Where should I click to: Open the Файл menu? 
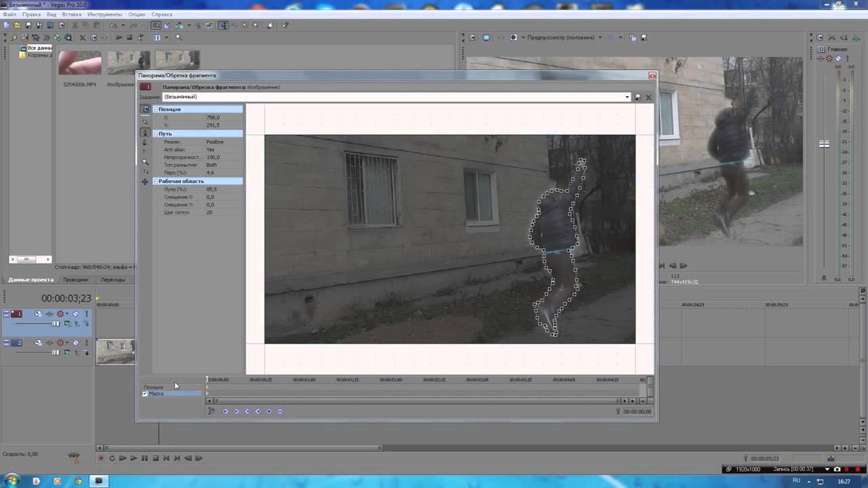pyautogui.click(x=9, y=14)
